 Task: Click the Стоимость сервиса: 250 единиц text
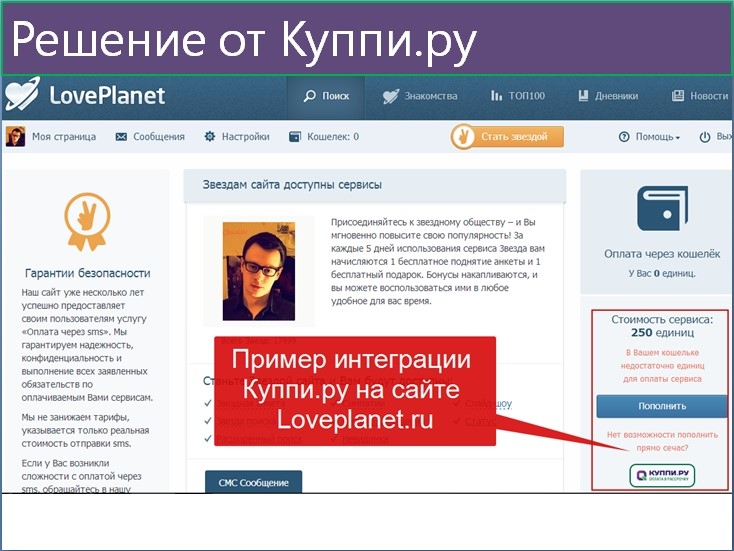pos(662,326)
